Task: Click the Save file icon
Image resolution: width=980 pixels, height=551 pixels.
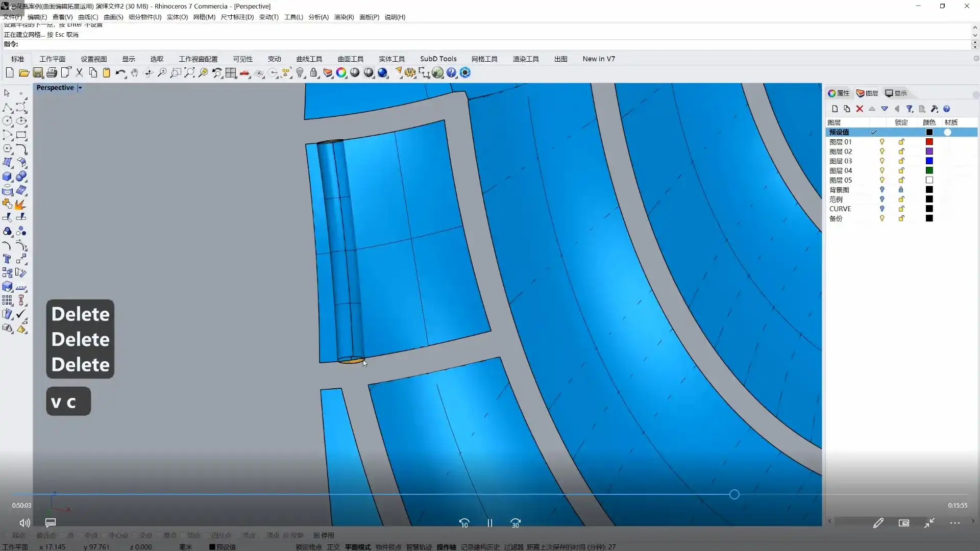Action: tap(38, 73)
